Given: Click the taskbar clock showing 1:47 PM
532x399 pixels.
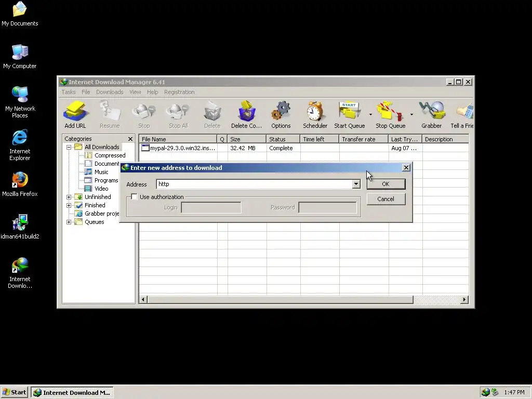Looking at the screenshot, I should coord(514,392).
